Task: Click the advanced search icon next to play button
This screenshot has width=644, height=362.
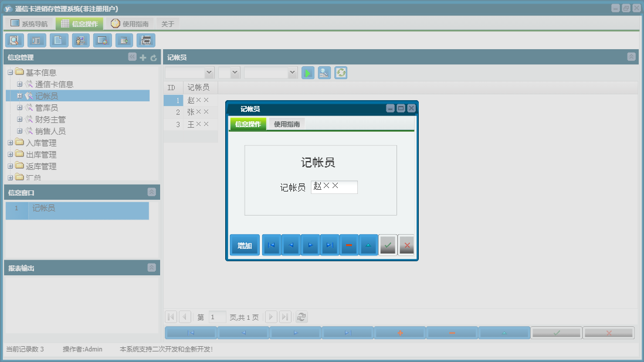Action: (324, 73)
